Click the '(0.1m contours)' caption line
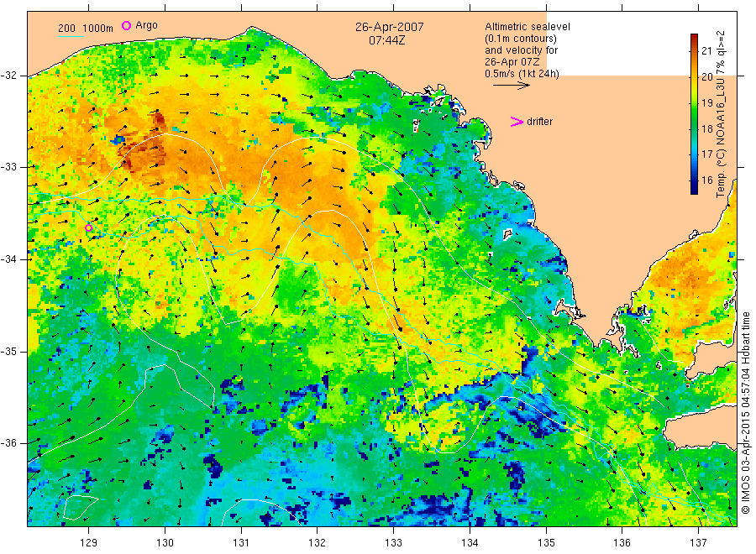Screen dimensions: 756x554 coord(521,39)
